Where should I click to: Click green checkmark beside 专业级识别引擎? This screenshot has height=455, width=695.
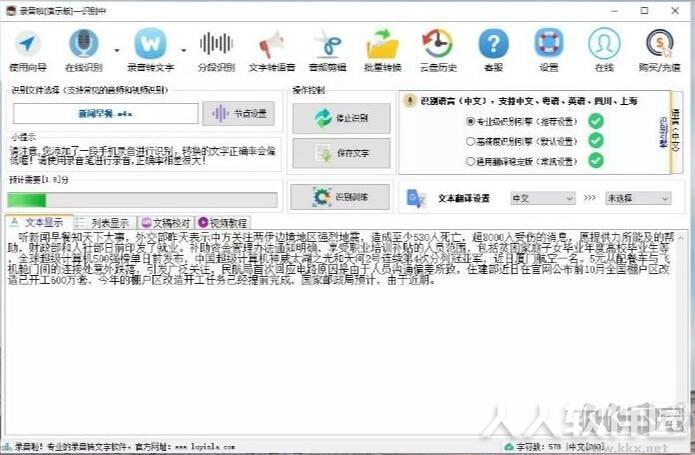tap(596, 121)
